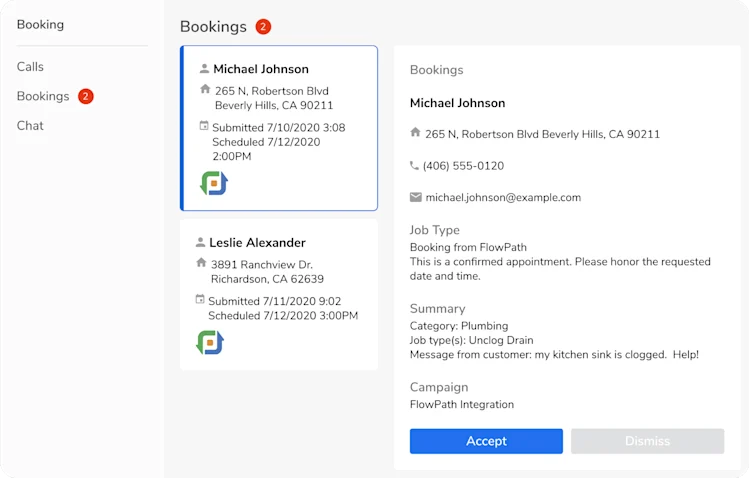Open Calls in the sidebar

(30, 67)
